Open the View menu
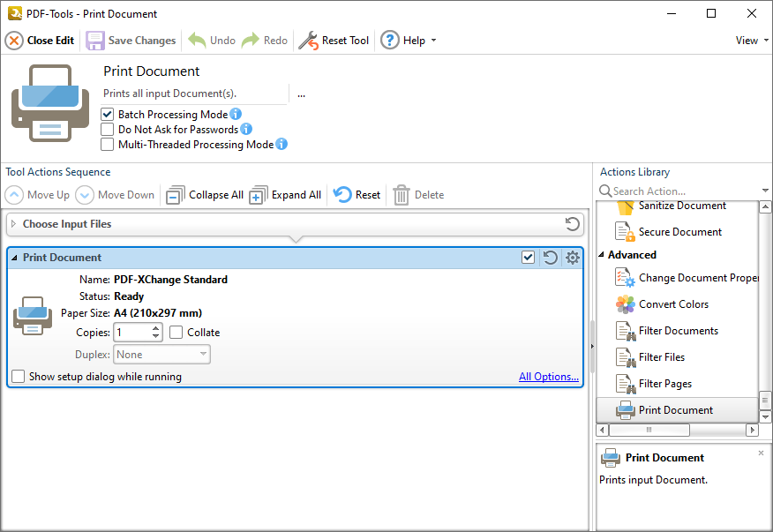This screenshot has height=532, width=773. point(751,41)
